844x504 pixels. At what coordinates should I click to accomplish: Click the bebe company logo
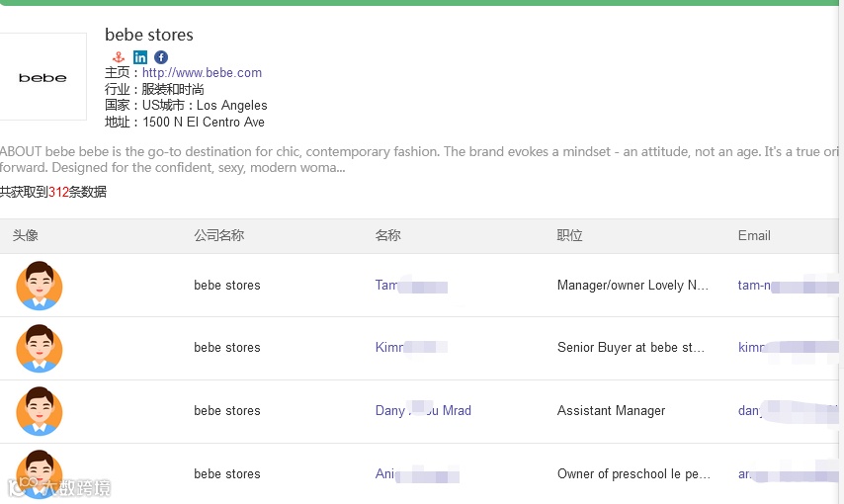click(42, 77)
